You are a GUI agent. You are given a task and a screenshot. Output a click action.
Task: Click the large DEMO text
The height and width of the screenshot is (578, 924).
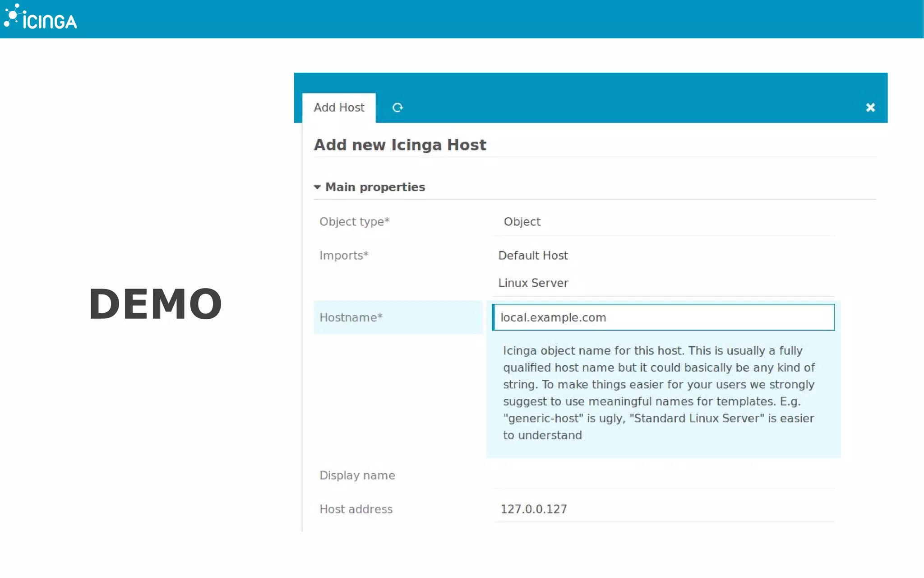tap(155, 304)
